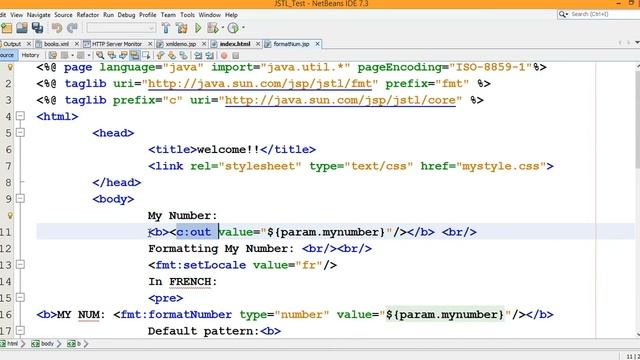Click Find Previous Occurrence icon
Viewport: 640px width, 360px height.
[111, 55]
